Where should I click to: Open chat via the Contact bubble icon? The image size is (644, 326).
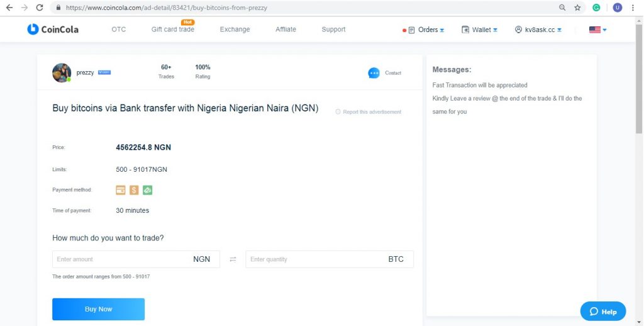(374, 73)
